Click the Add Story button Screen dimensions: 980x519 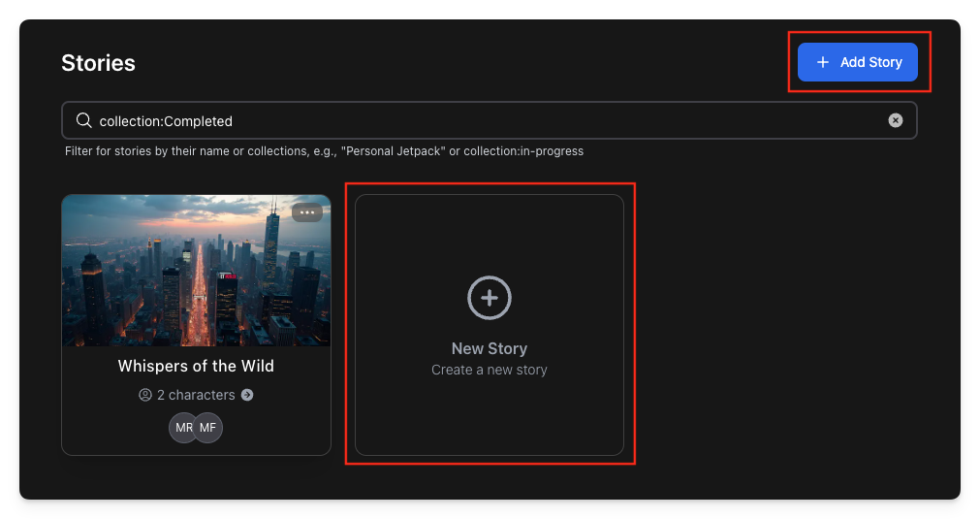point(858,62)
